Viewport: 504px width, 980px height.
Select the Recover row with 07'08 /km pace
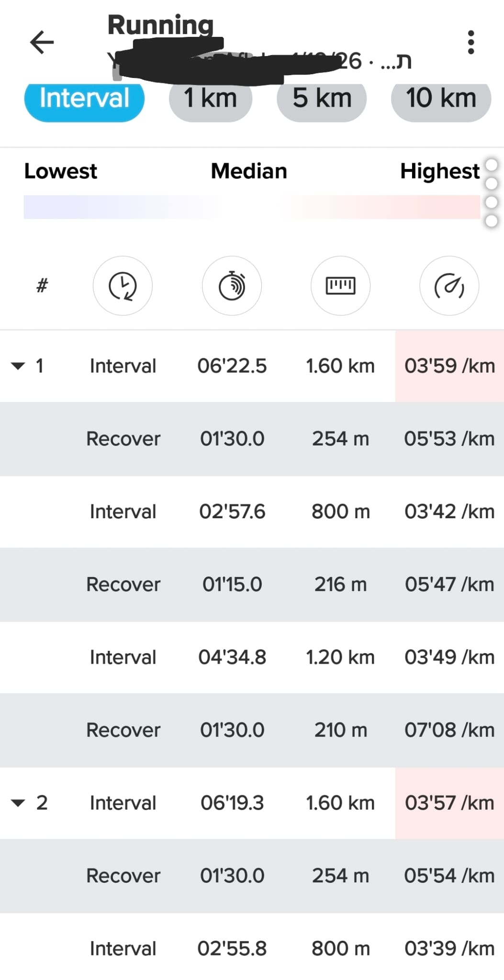click(252, 730)
